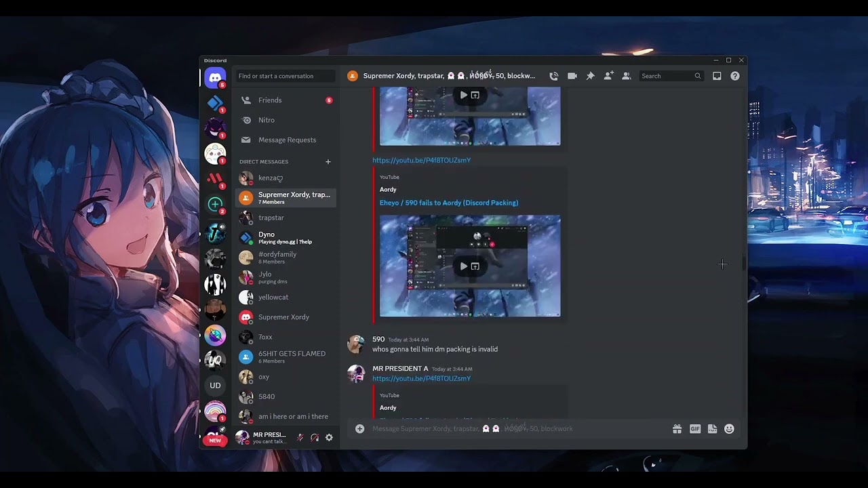Open 590's avatar in chat

(356, 344)
